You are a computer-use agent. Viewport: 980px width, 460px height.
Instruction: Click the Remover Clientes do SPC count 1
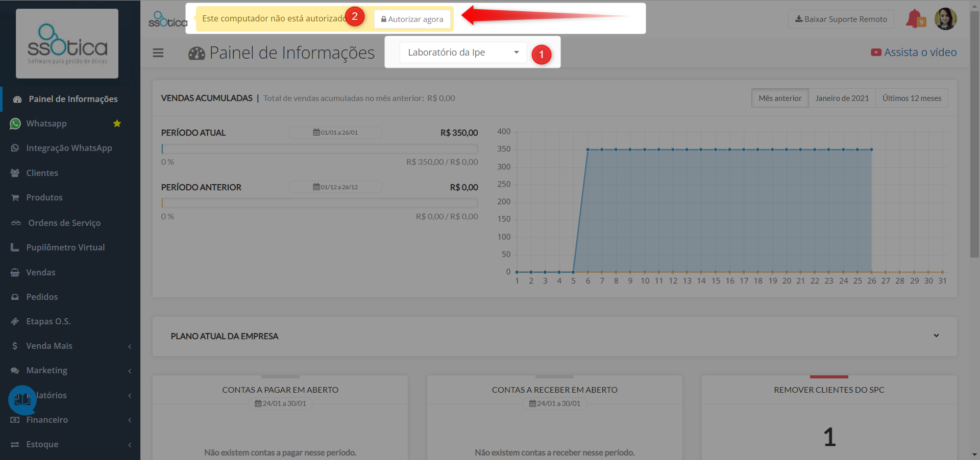[x=829, y=437]
